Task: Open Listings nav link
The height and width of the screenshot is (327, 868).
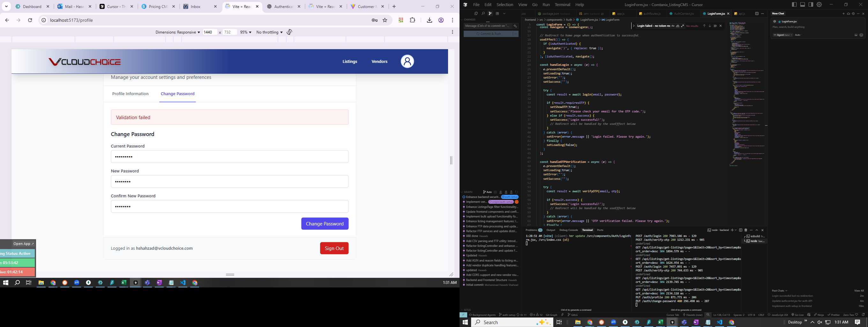Action: click(x=350, y=61)
